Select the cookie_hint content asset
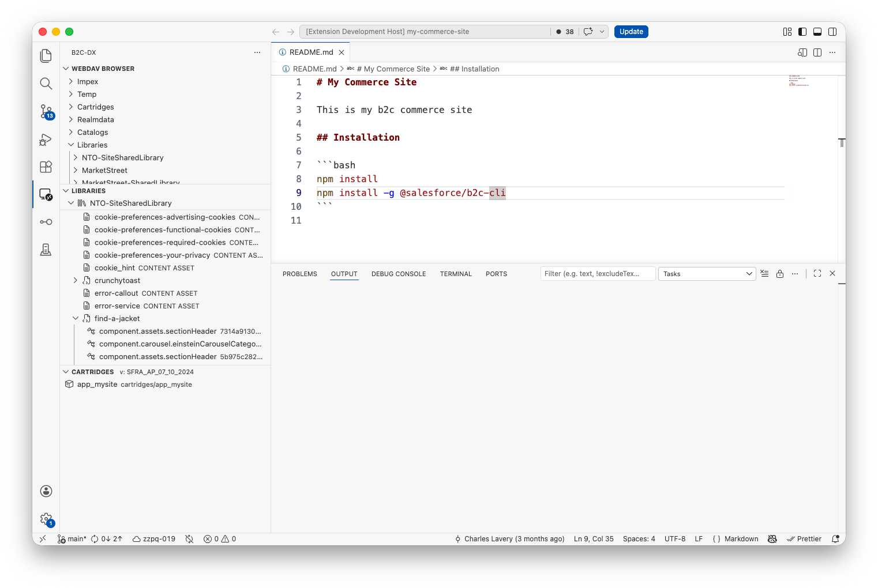 (166, 268)
